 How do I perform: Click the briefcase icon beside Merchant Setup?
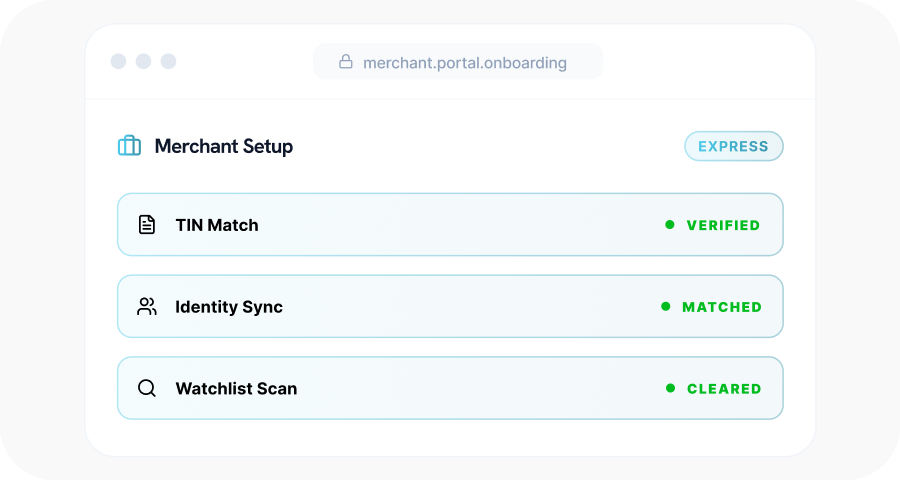pyautogui.click(x=129, y=146)
